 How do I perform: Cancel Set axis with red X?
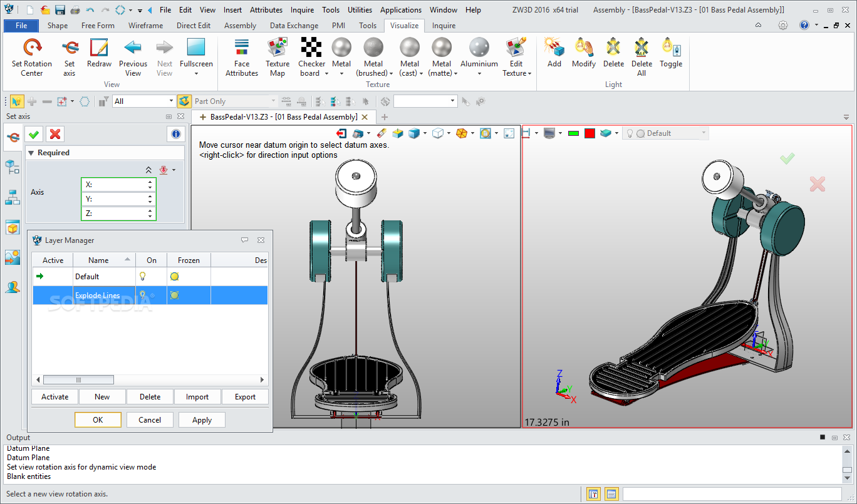pos(55,134)
